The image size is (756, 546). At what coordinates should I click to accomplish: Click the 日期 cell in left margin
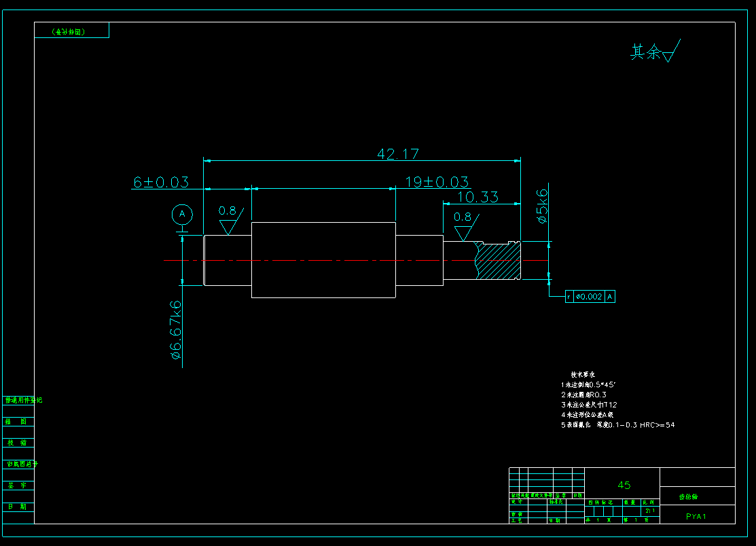pyautogui.click(x=17, y=507)
